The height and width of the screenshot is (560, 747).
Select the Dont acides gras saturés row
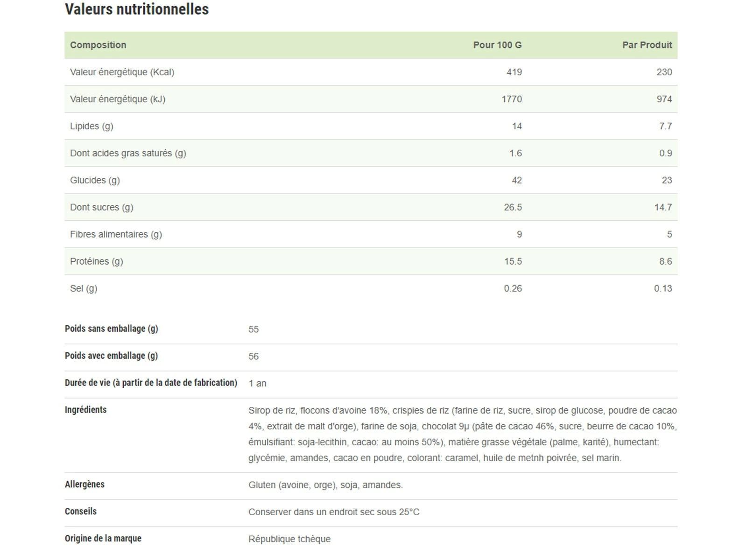coord(128,153)
